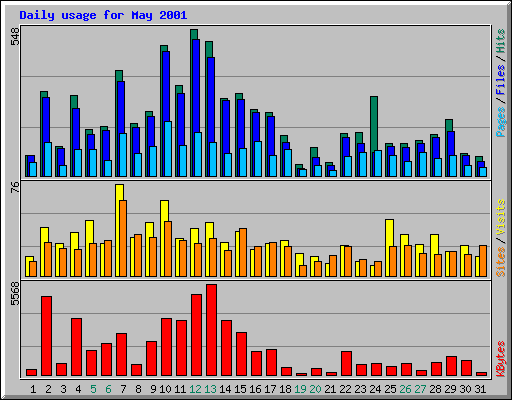The image size is (512, 400).
Task: Click day 2 on the x-axis
Action: tap(48, 389)
